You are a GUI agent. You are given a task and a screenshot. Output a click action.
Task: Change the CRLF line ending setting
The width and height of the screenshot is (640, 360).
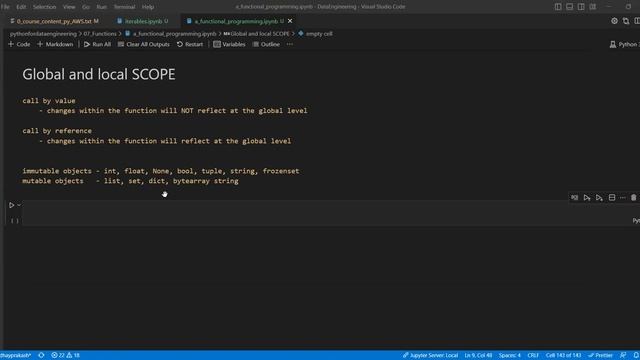pyautogui.click(x=533, y=356)
